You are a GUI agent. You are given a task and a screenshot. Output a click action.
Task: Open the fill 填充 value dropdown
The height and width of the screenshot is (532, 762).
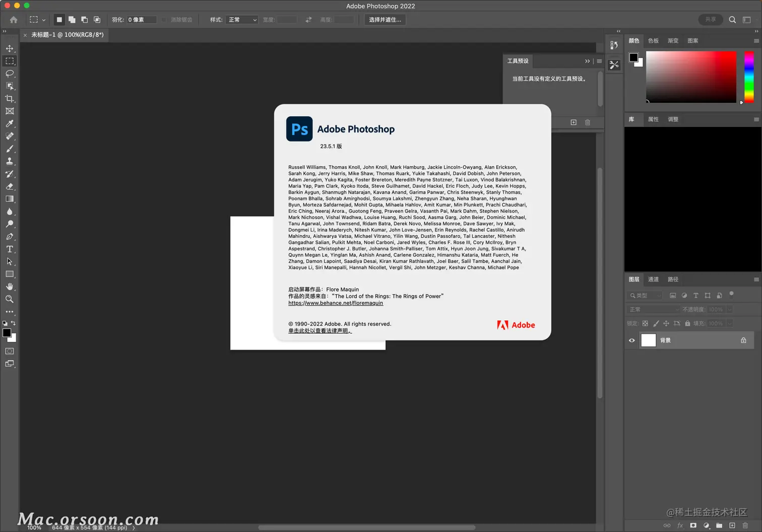tap(729, 323)
